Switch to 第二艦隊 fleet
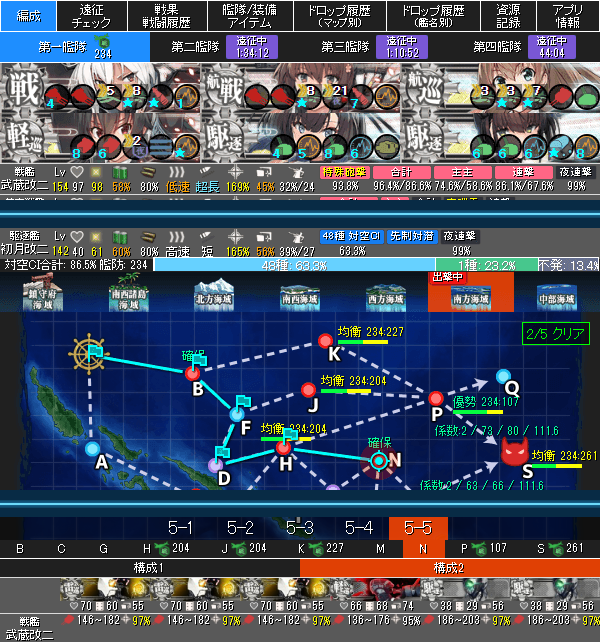 [x=224, y=47]
